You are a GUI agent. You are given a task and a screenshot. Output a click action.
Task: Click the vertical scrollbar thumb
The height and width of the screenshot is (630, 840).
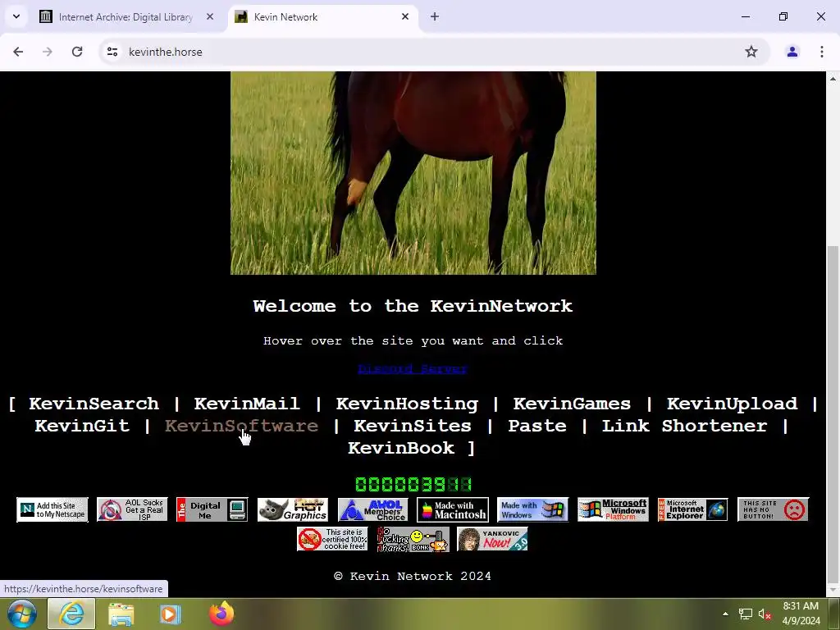tap(833, 413)
